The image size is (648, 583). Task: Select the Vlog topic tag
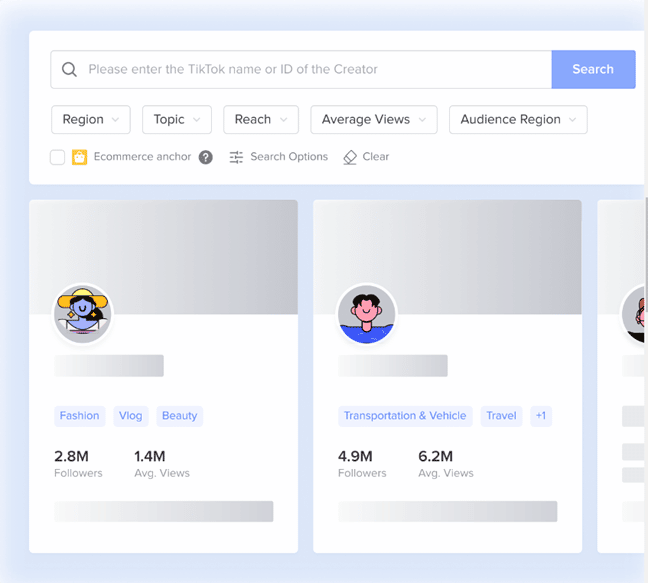[131, 416]
